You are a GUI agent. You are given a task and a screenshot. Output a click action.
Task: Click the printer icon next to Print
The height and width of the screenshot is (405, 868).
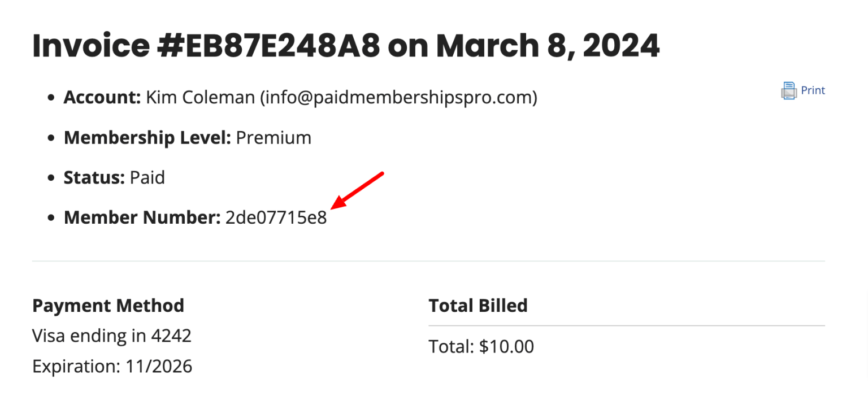click(789, 90)
